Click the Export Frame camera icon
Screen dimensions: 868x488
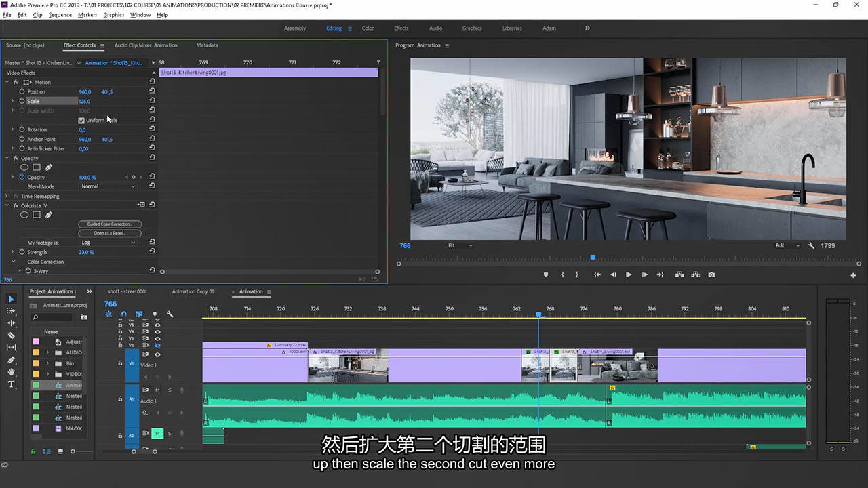(x=711, y=274)
